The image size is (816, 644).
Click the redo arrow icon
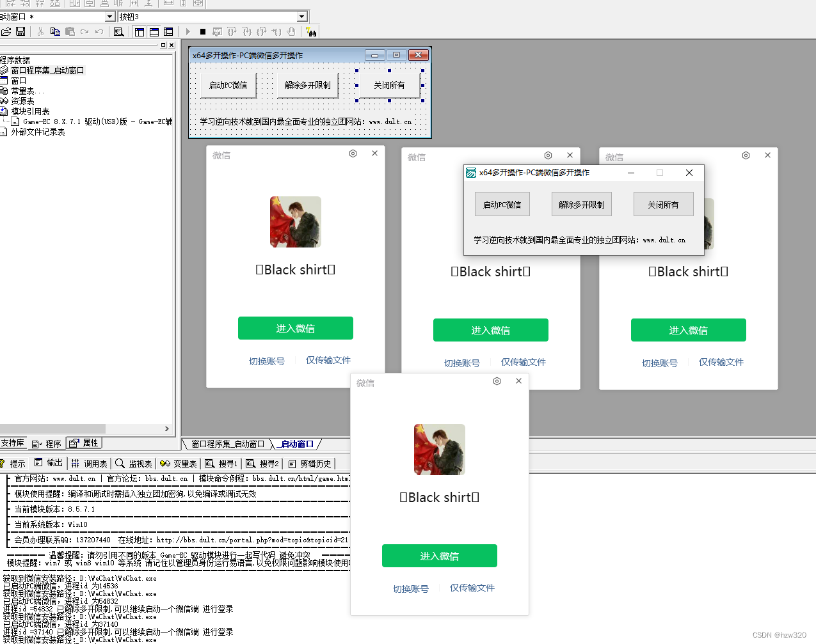[x=84, y=31]
